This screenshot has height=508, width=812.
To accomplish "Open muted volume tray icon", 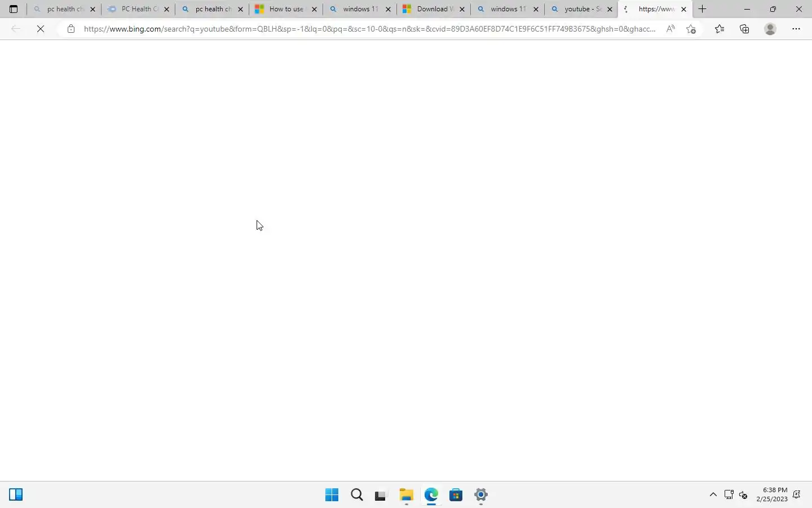I will pos(744,495).
